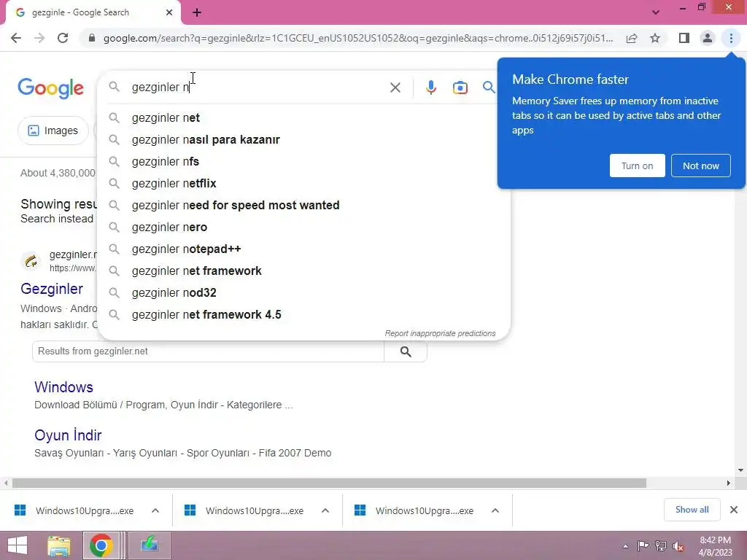Filter results by Images
The width and height of the screenshot is (747, 560).
tap(53, 131)
